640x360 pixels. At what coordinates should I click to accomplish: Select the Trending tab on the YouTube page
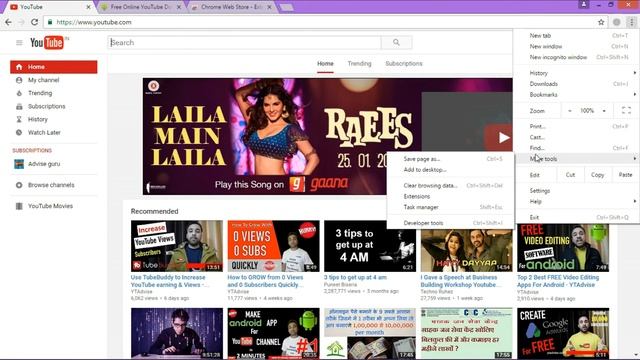359,64
